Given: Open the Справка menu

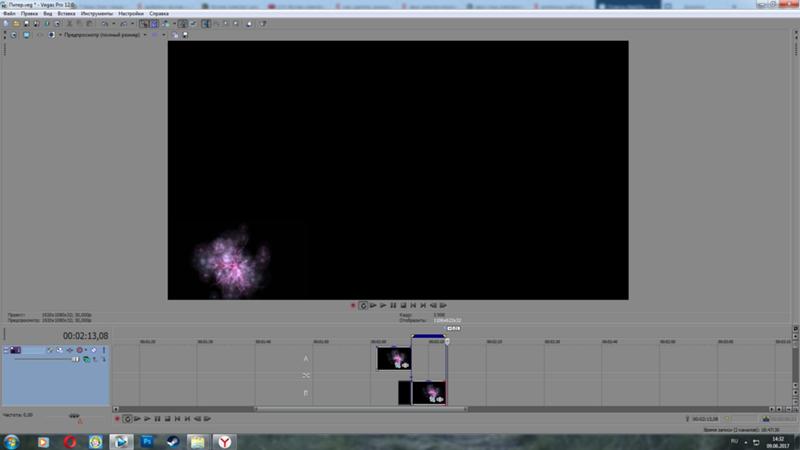Looking at the screenshot, I should pyautogui.click(x=159, y=13).
